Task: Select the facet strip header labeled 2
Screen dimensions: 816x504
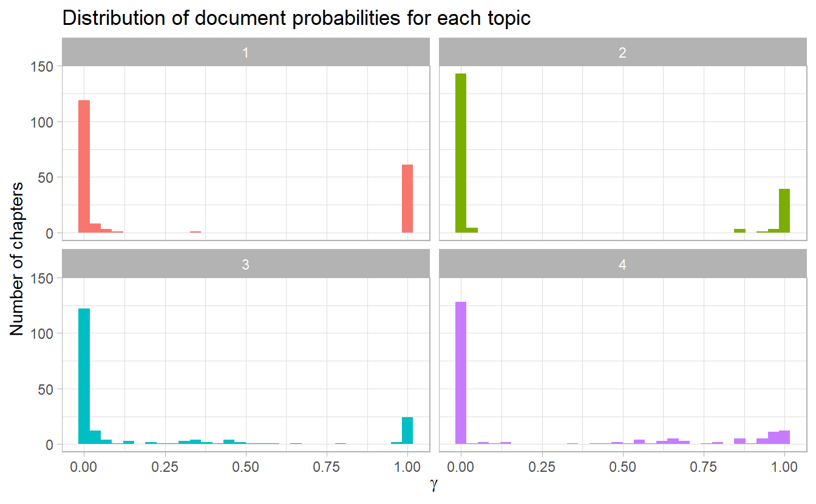Action: click(622, 53)
